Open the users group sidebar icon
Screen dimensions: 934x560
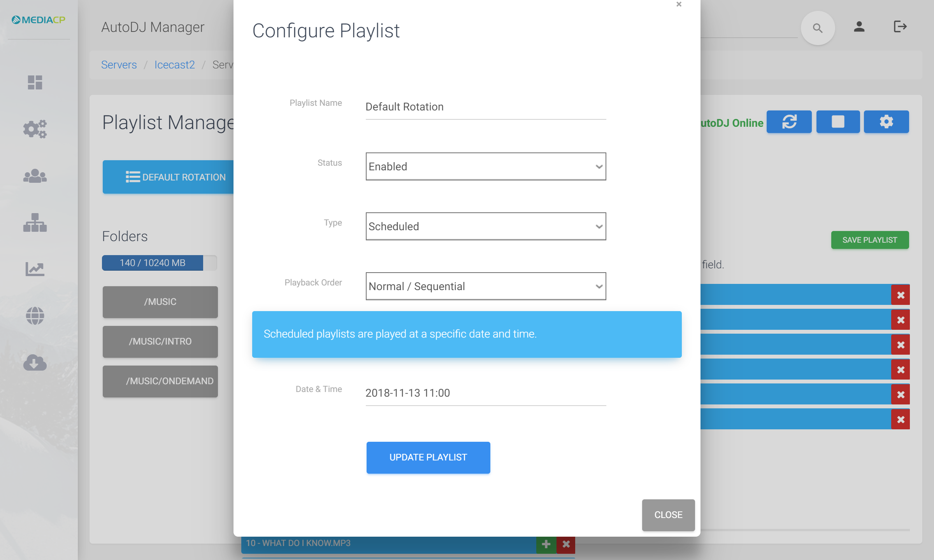point(35,176)
